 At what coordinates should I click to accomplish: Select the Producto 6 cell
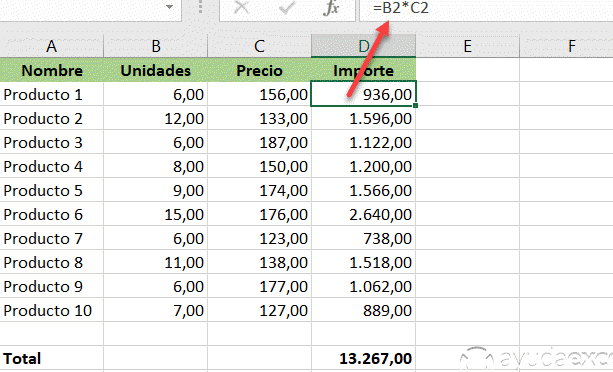point(52,214)
